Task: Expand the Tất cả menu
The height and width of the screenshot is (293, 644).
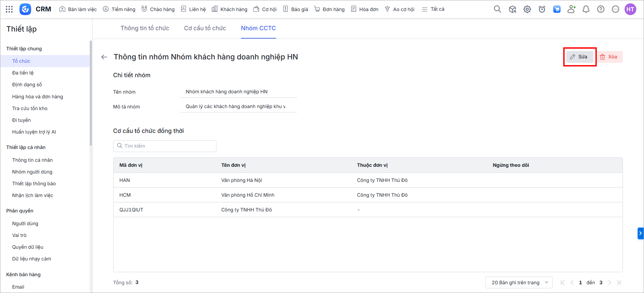Action: (x=433, y=9)
